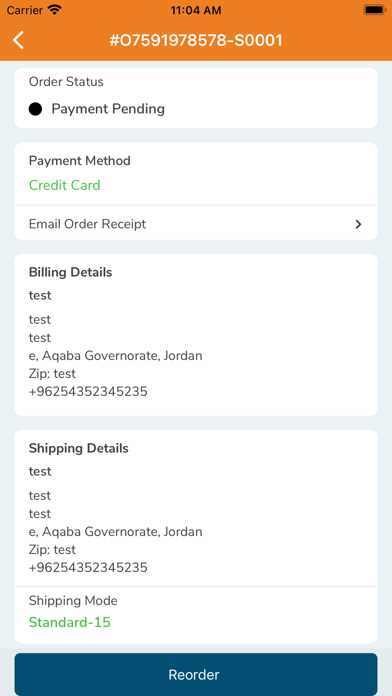Open Email Order Receipt chevron arrow

(358, 224)
